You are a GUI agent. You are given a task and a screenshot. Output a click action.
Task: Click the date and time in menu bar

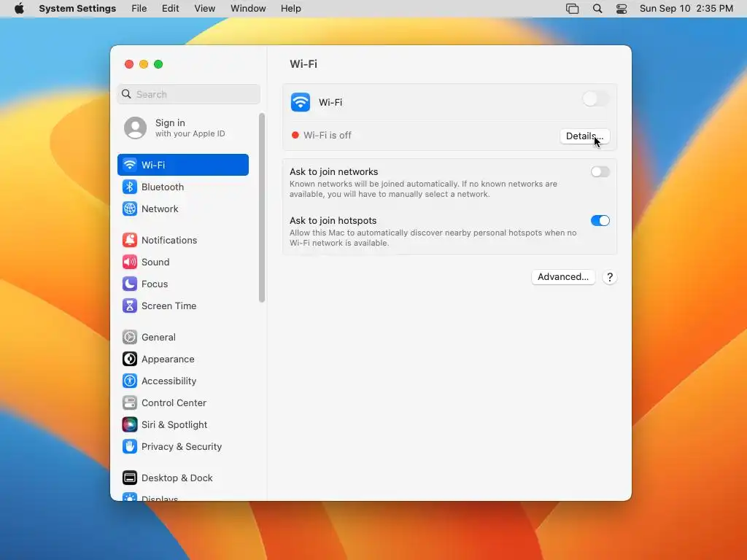coord(686,9)
